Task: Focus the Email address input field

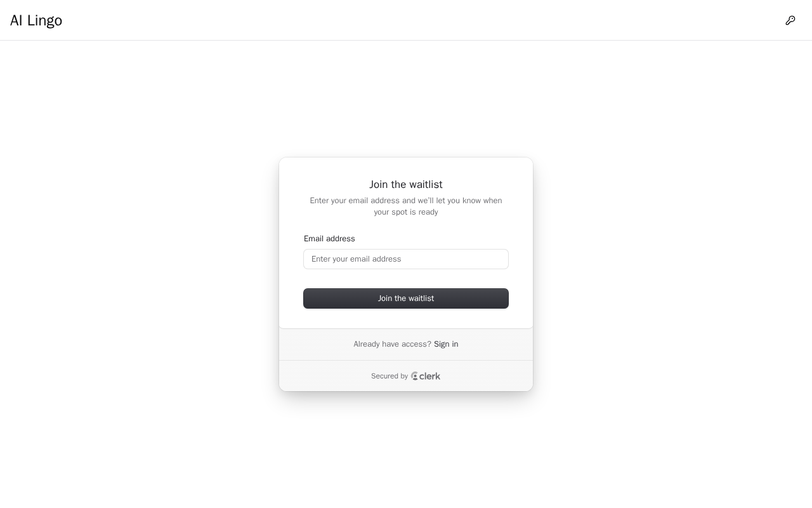Action: tap(406, 259)
